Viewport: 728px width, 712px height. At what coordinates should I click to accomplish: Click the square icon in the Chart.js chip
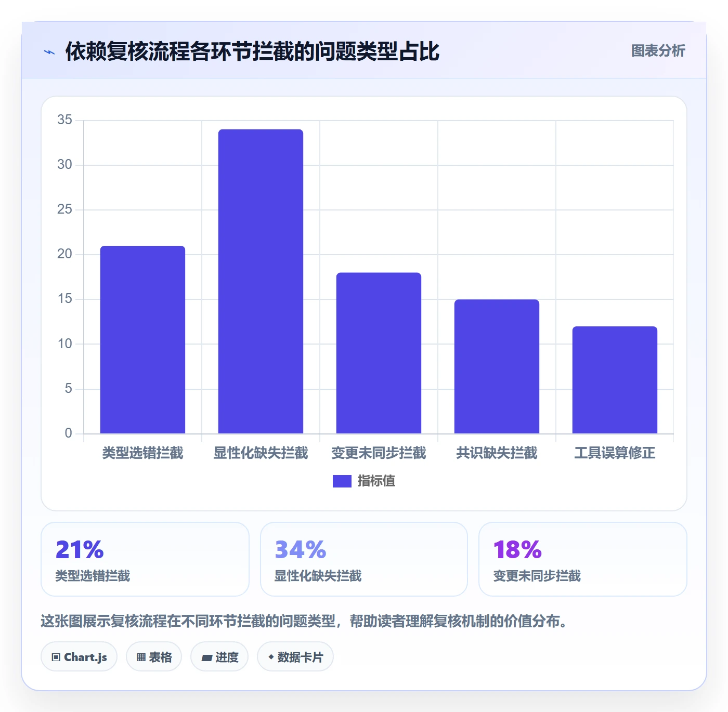[x=56, y=657]
